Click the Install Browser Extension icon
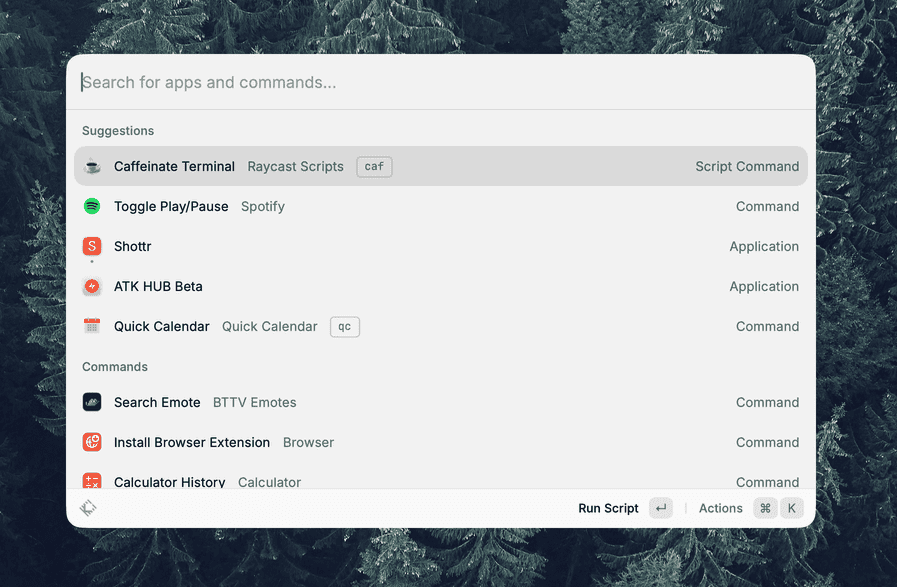897x587 pixels. (92, 442)
